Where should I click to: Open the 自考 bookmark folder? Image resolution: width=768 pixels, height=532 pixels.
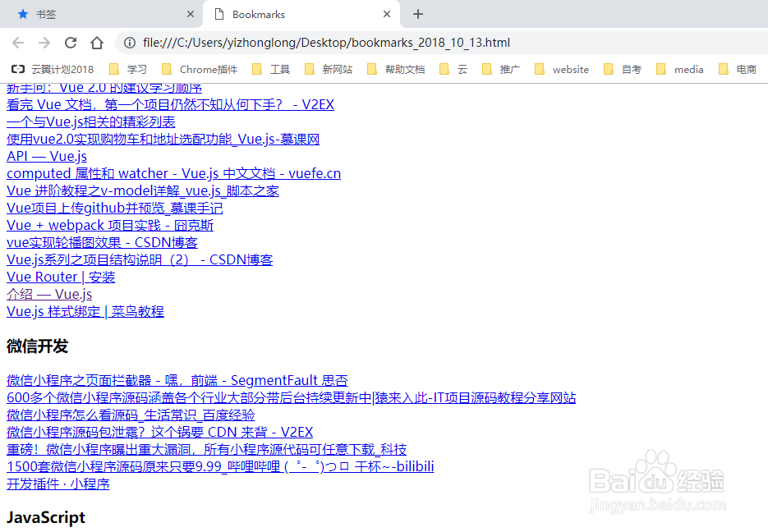[623, 70]
